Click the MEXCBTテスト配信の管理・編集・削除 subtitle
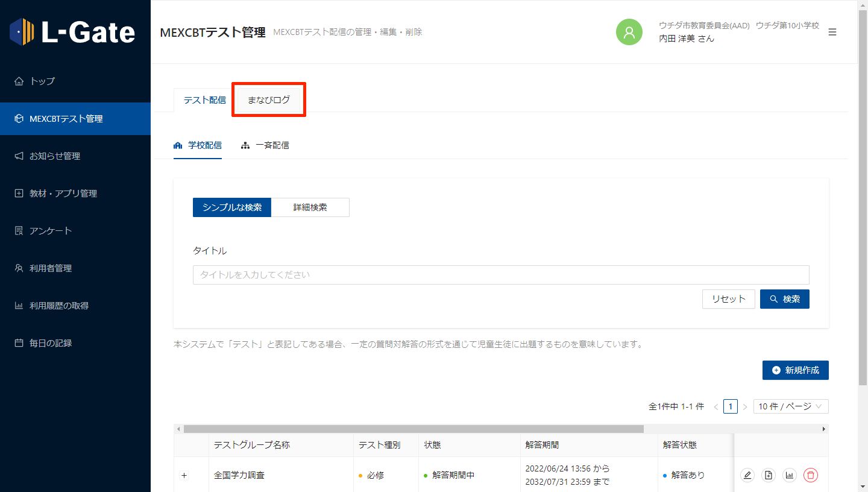This screenshot has height=492, width=868. (348, 32)
